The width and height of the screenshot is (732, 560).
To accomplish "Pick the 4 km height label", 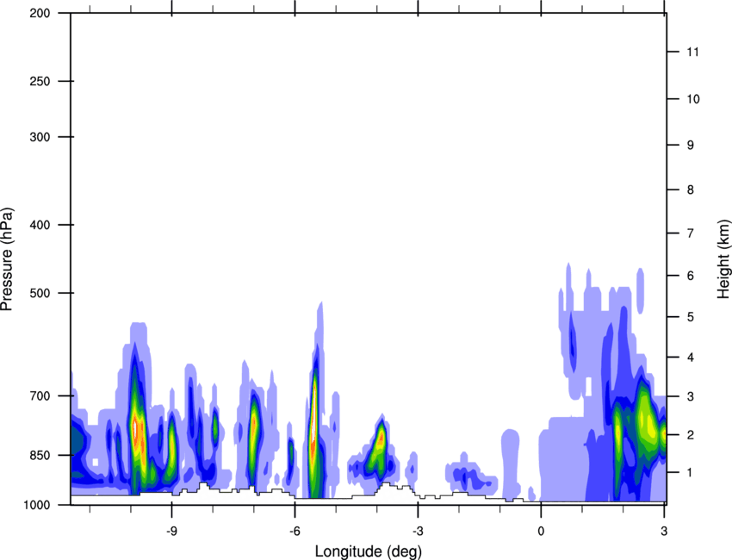I will point(691,358).
